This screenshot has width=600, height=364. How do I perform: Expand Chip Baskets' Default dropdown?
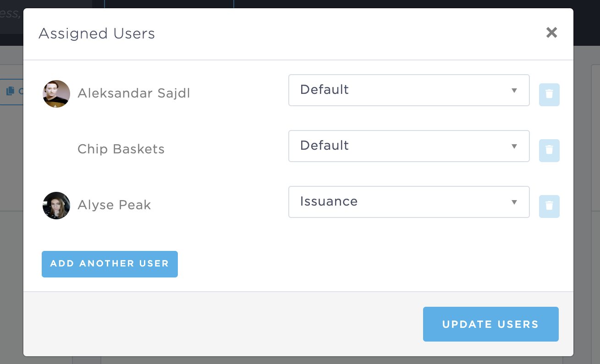click(x=408, y=146)
